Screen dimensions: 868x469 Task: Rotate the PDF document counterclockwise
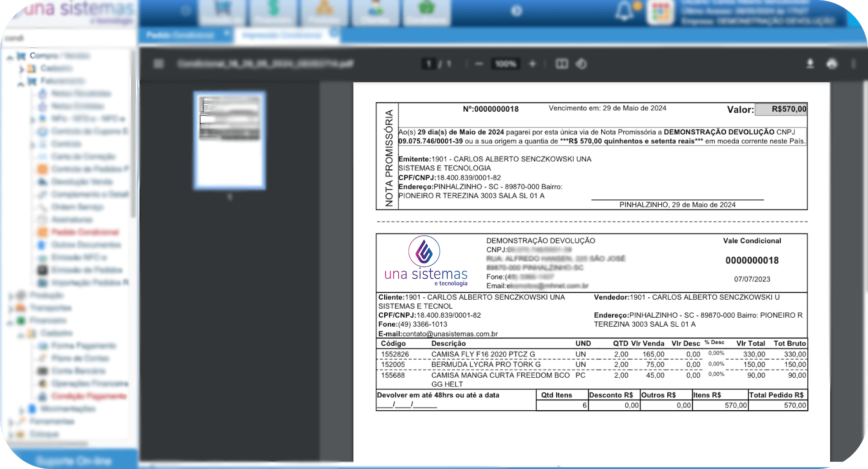(x=581, y=64)
